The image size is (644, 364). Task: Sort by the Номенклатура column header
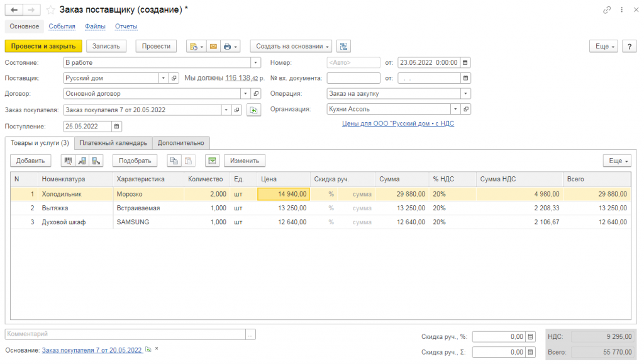(x=75, y=179)
